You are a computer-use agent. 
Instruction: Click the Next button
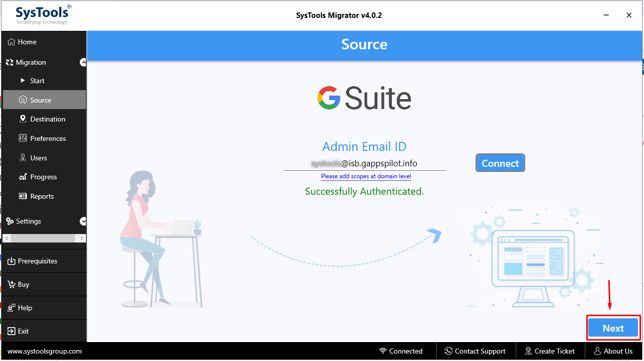point(613,328)
